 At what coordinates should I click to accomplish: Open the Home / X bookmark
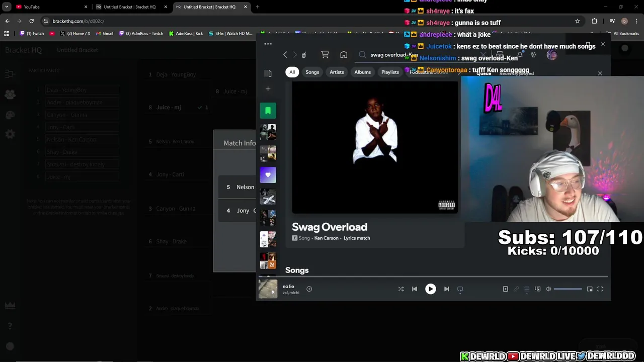(75, 34)
